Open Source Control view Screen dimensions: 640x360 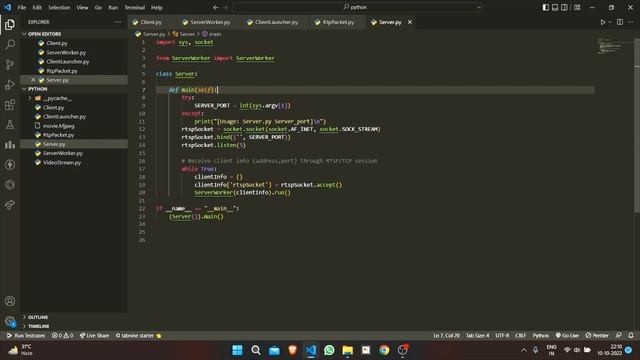coord(10,64)
